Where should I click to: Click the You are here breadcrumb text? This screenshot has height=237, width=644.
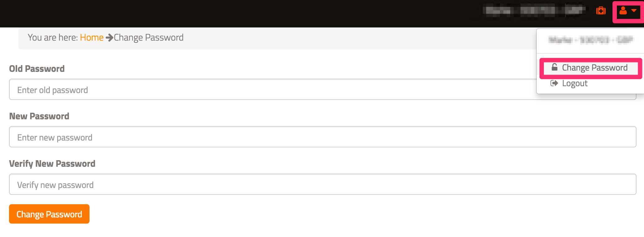[53, 37]
